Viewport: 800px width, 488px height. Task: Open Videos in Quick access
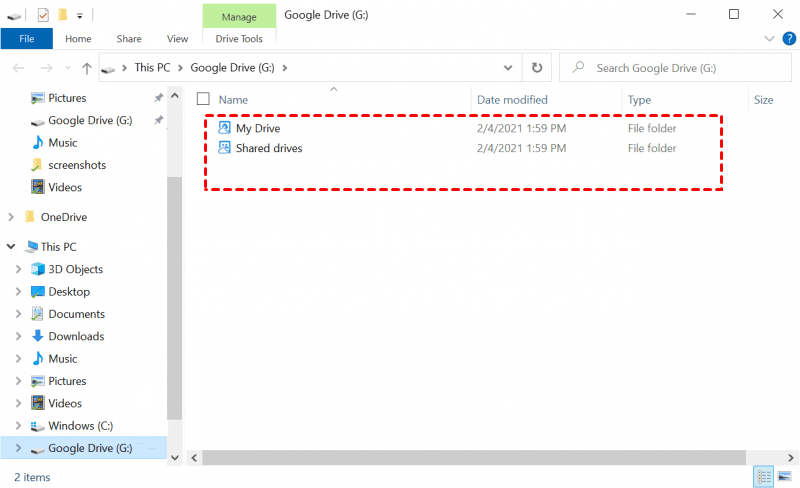tap(65, 187)
